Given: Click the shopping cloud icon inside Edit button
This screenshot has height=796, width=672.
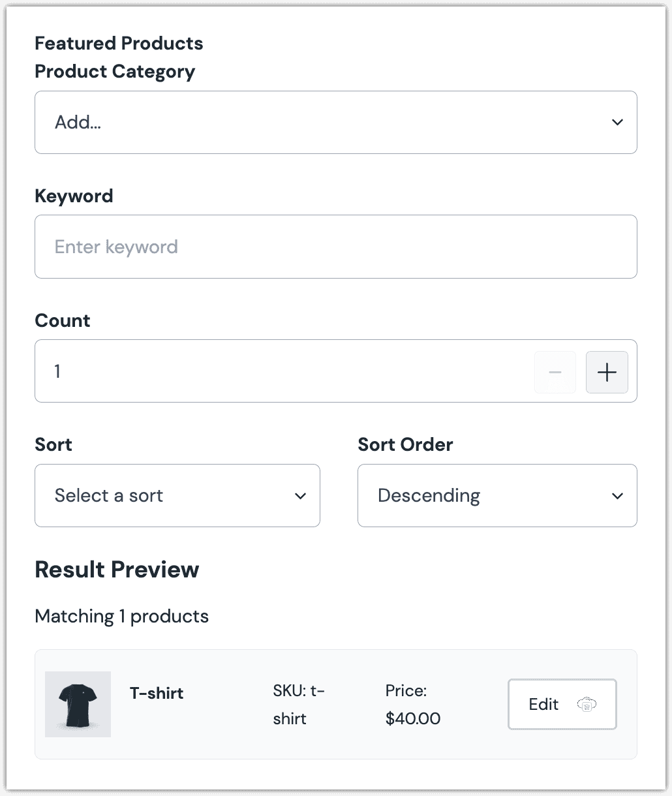Looking at the screenshot, I should tap(587, 705).
